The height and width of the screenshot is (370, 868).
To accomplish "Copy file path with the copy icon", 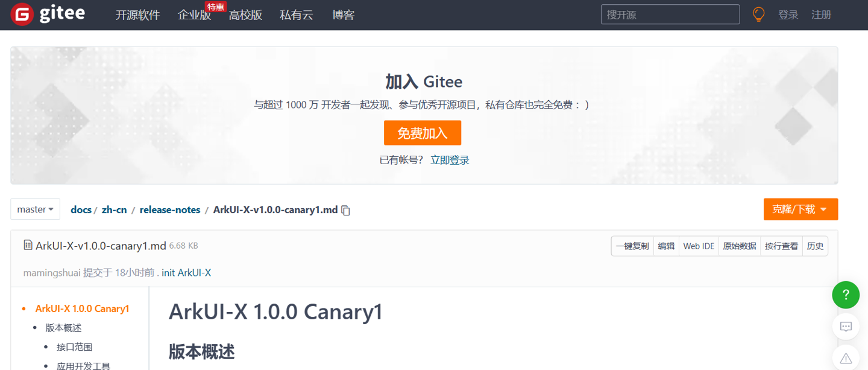I will coord(345,210).
